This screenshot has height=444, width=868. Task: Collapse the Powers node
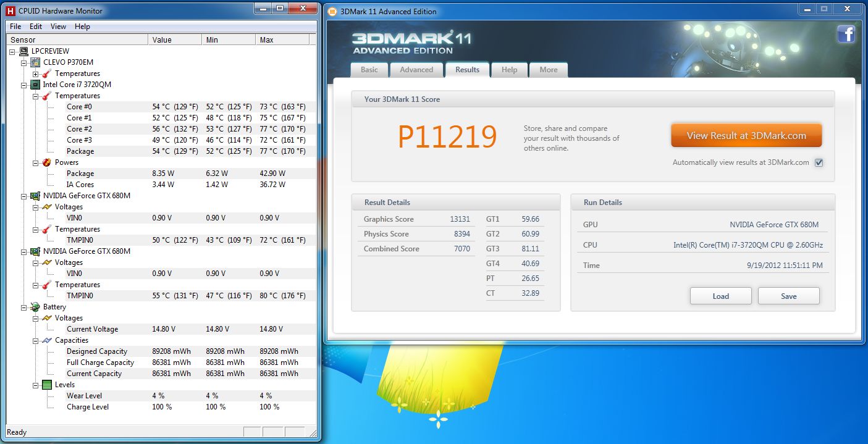pos(36,162)
